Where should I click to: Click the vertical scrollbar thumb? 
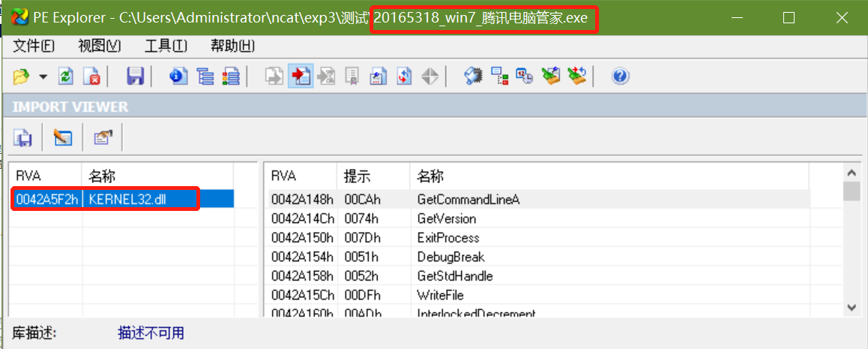click(852, 191)
